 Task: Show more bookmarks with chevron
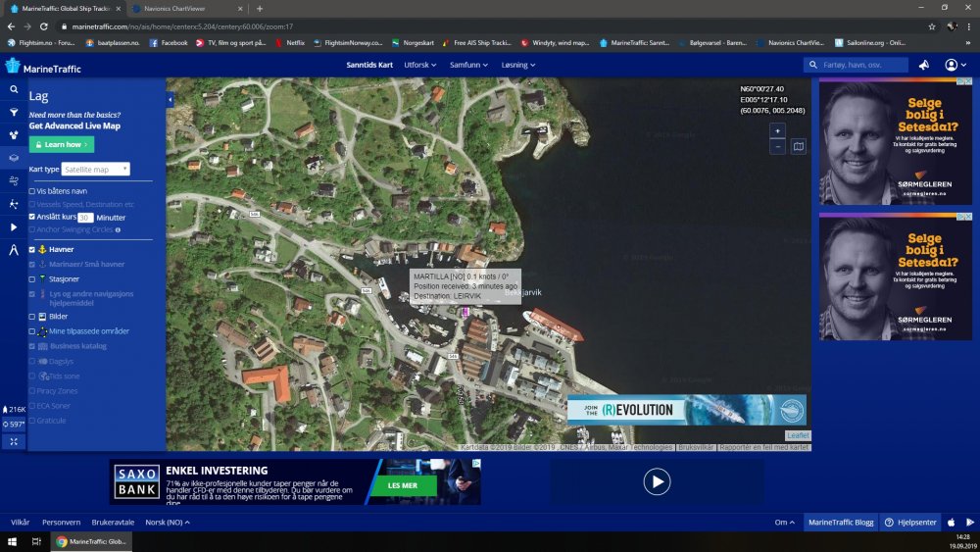pyautogui.click(x=968, y=43)
